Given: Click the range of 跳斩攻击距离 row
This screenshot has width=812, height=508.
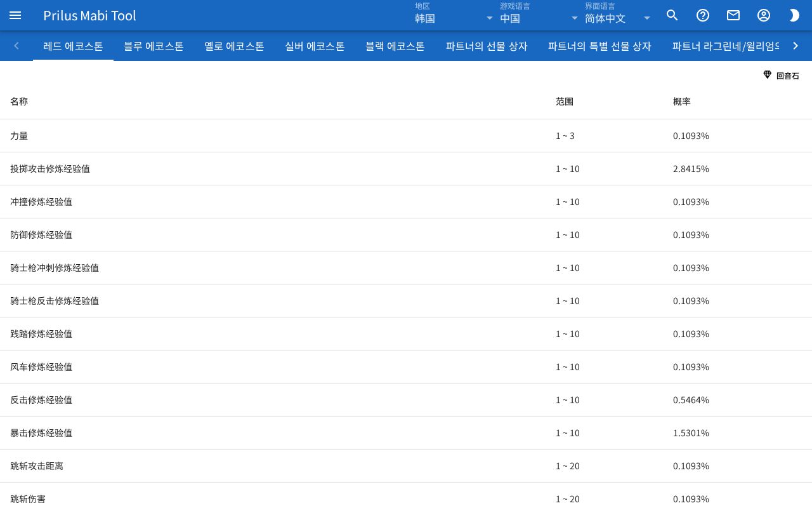Looking at the screenshot, I should coord(568,466).
